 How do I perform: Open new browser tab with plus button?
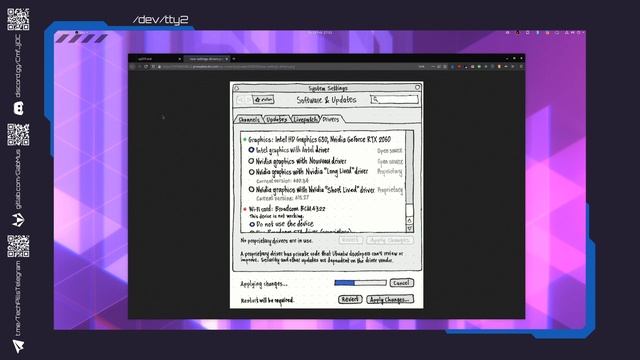coord(234,59)
